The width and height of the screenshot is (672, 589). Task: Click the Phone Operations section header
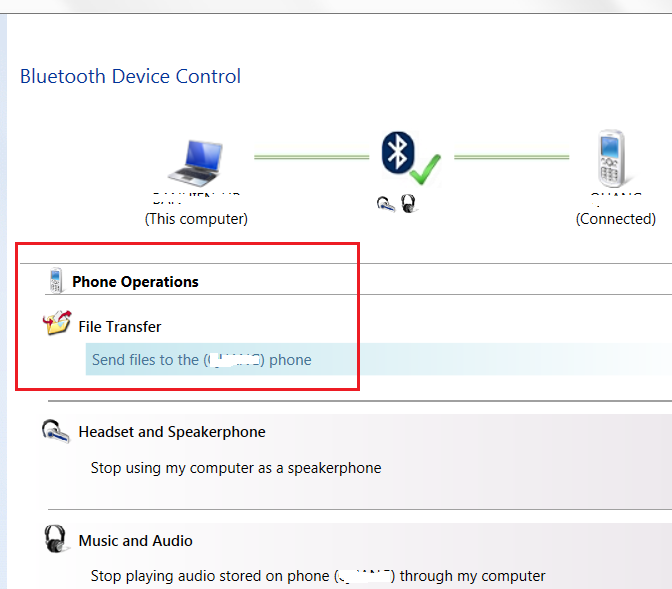point(135,282)
